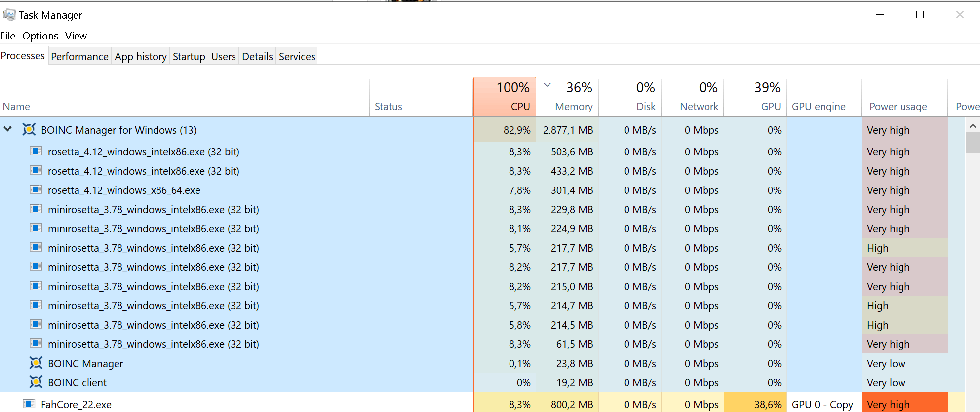Click the FahCore_22.exe process icon
Screen dimensions: 980x412
[x=29, y=404]
